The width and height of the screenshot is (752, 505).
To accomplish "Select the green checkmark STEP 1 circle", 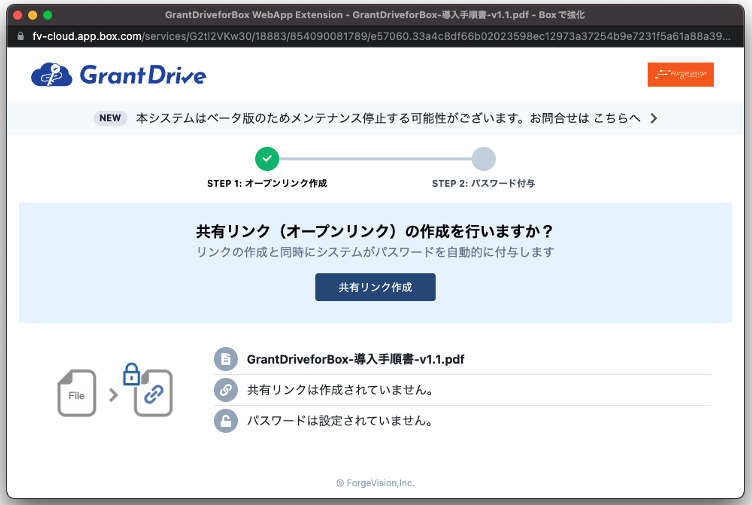I will click(267, 159).
